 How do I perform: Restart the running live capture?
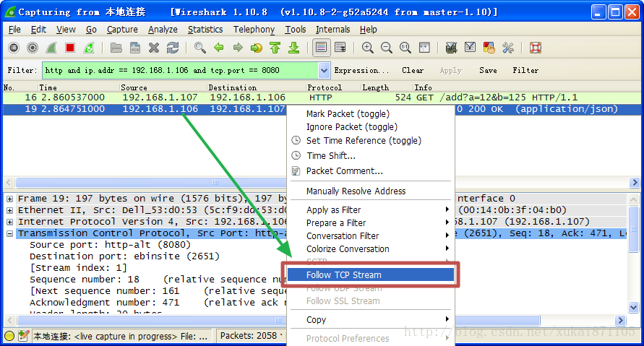pos(89,48)
